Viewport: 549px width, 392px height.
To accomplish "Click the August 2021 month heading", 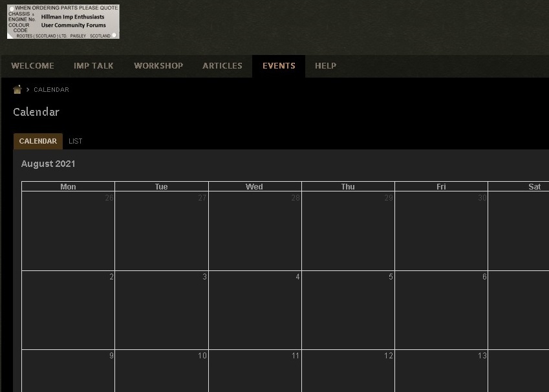I will click(x=48, y=164).
